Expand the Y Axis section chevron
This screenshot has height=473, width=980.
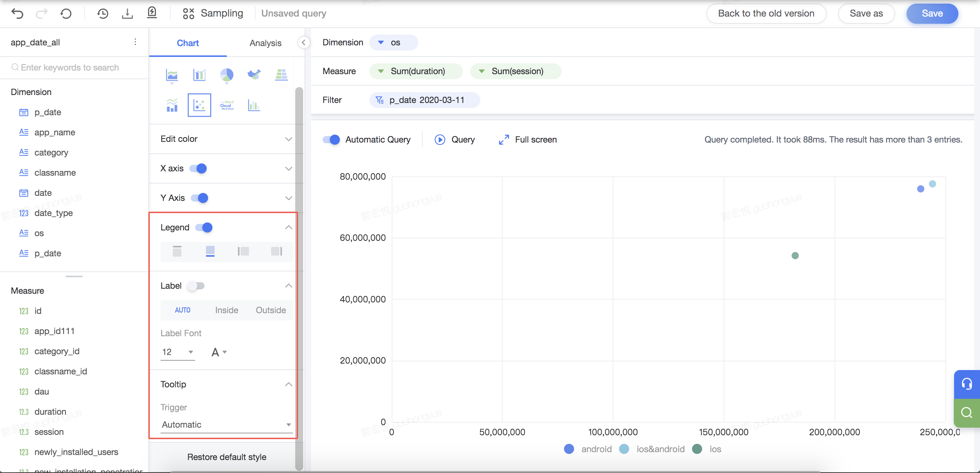pyautogui.click(x=289, y=198)
